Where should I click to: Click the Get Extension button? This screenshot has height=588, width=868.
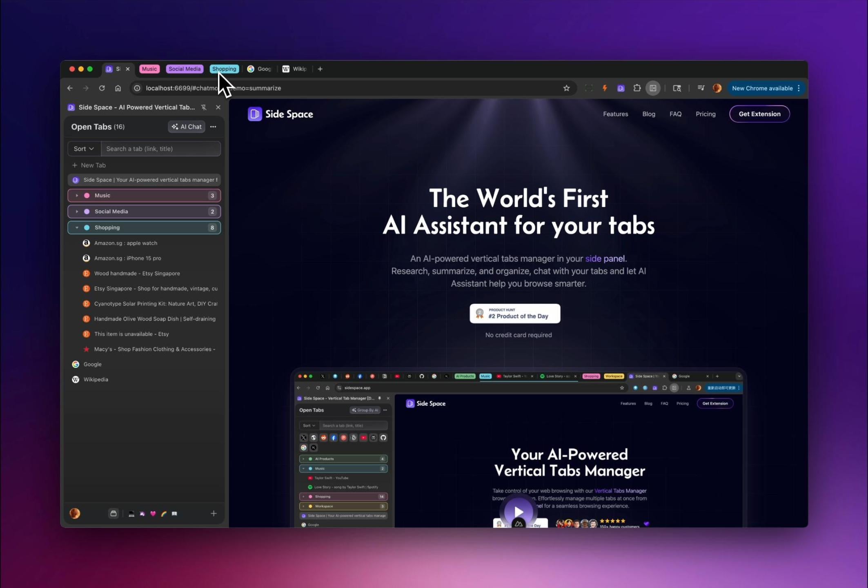click(x=759, y=114)
